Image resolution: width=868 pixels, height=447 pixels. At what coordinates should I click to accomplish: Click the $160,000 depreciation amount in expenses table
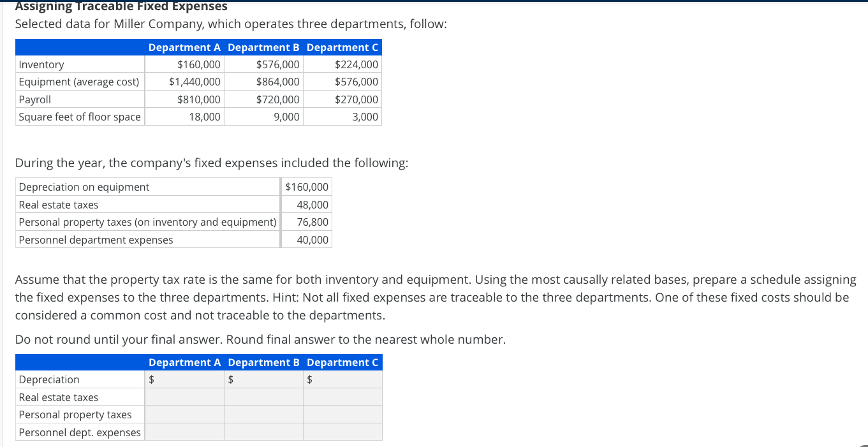(306, 186)
